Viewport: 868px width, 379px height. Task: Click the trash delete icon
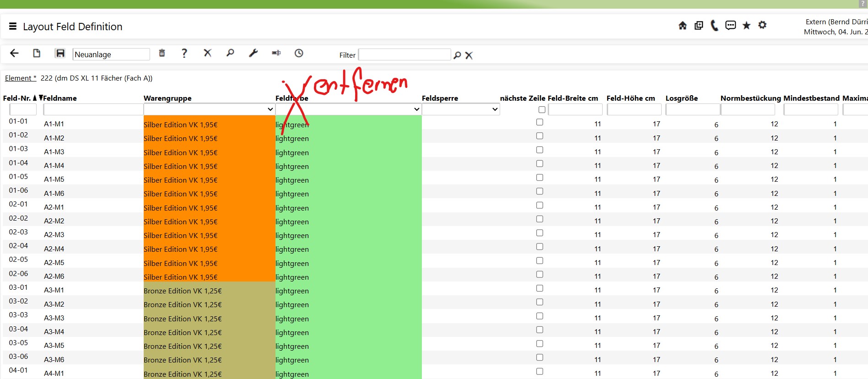162,53
